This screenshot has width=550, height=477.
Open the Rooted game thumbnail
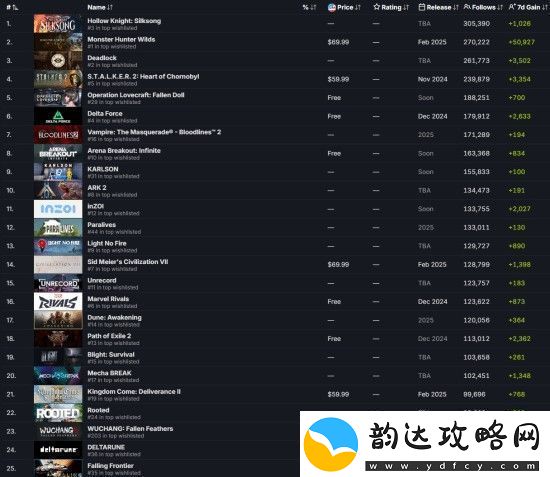[x=58, y=413]
